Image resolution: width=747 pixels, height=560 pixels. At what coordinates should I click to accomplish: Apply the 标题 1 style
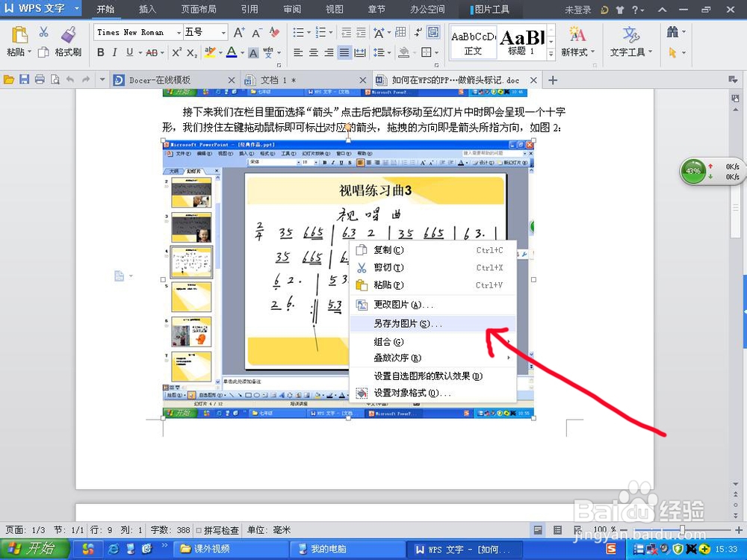524,41
